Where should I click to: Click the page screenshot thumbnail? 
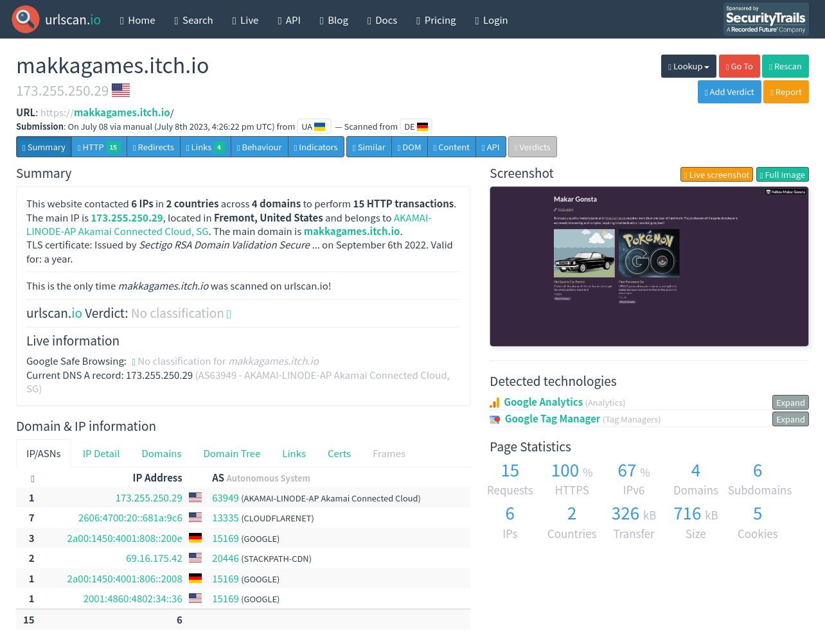(649, 266)
